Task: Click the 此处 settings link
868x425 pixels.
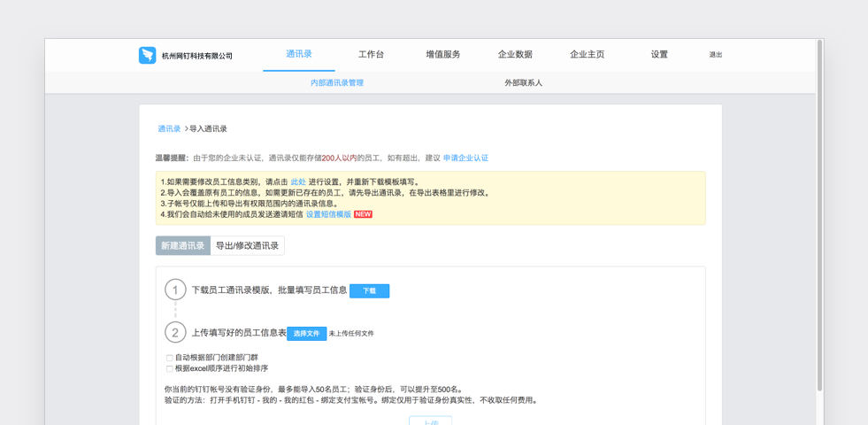Action: (298, 182)
